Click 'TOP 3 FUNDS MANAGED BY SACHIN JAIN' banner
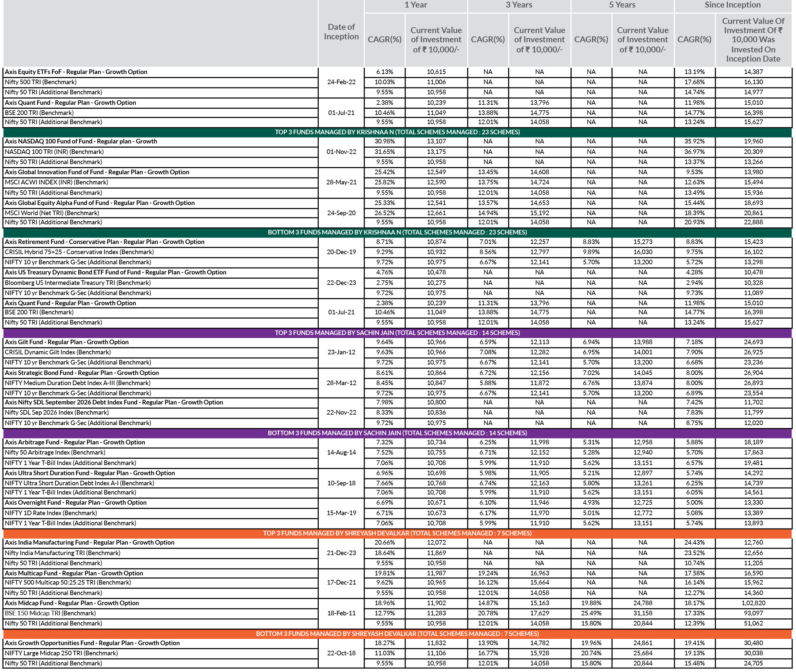Viewport: 796px width, 672px height. pos(397,333)
